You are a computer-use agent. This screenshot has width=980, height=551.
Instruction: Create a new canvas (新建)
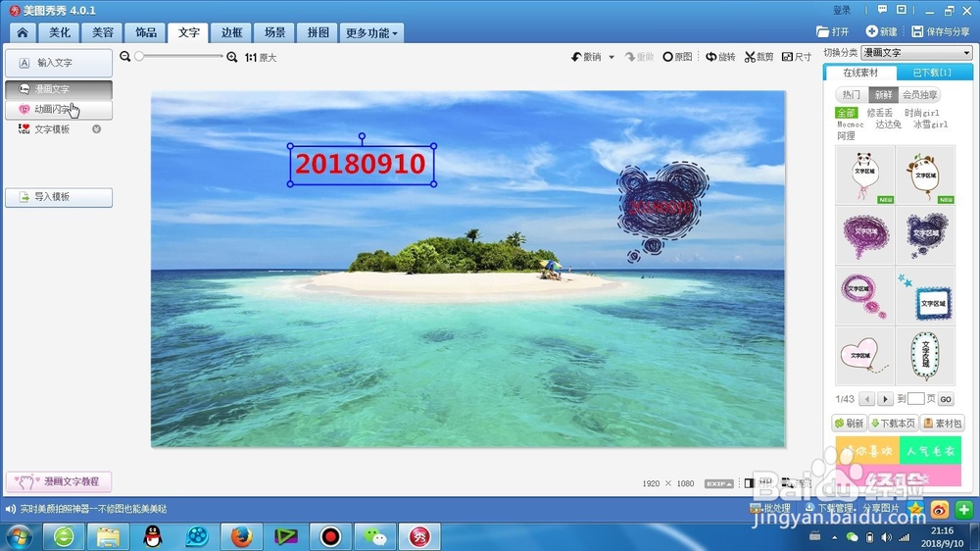coord(881,31)
